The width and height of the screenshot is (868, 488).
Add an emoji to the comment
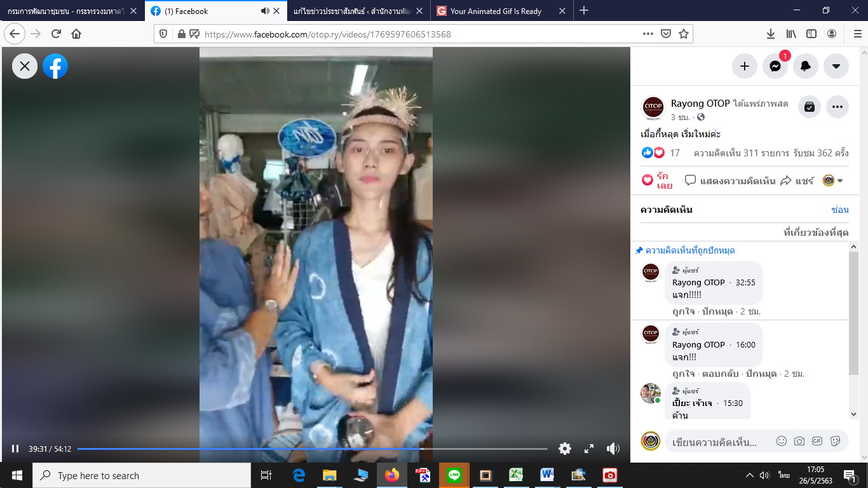[780, 440]
